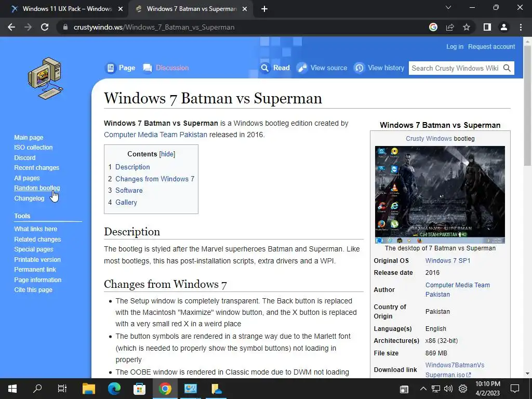Open taskbar Search magnifier
Image resolution: width=532 pixels, height=399 pixels.
tap(37, 389)
